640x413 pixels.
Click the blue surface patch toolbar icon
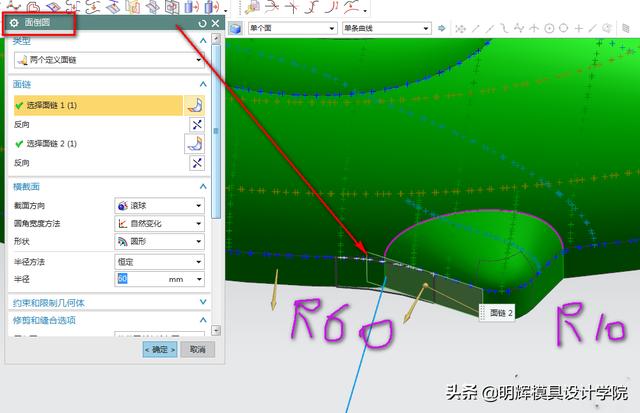click(53, 6)
